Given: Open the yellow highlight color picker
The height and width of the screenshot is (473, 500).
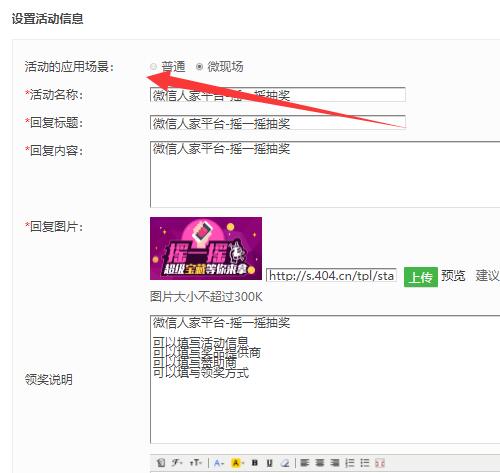Looking at the screenshot, I should coord(237,463).
